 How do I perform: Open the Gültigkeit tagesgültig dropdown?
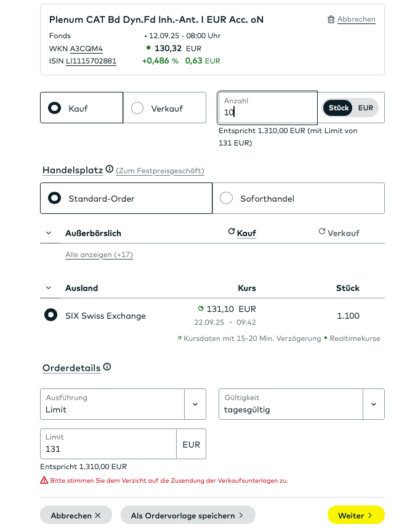point(373,404)
